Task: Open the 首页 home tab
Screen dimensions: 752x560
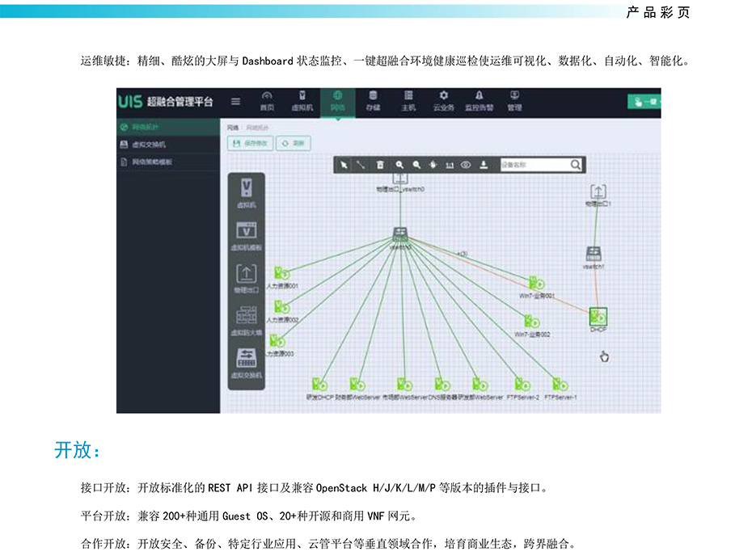Action: [x=267, y=101]
